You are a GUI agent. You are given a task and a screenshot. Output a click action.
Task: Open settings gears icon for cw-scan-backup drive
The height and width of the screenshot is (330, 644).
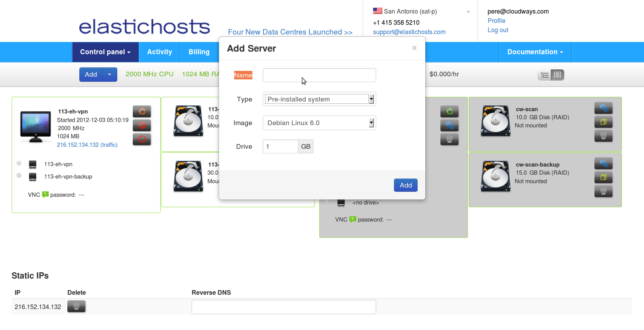click(x=603, y=163)
